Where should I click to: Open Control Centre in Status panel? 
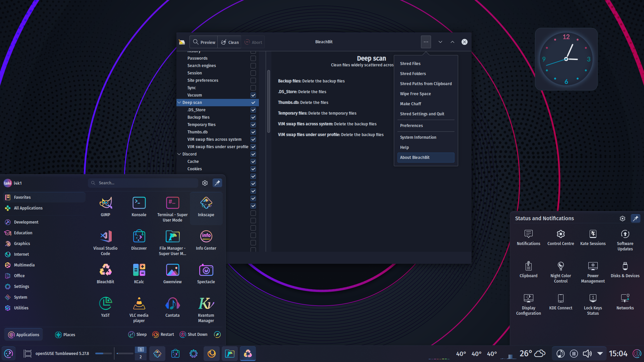coord(560,238)
